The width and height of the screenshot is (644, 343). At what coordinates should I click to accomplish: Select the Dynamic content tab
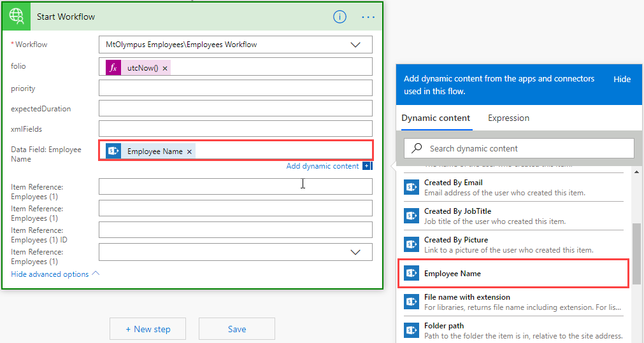click(x=436, y=118)
